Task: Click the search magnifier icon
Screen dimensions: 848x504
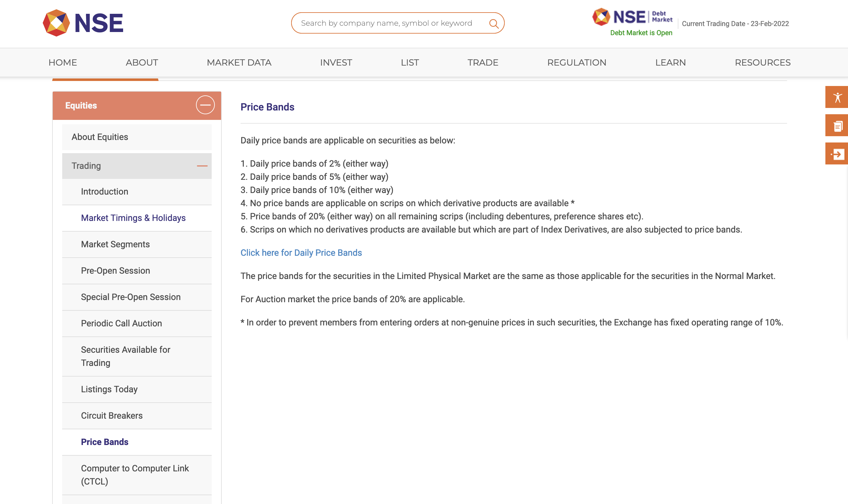Action: [x=493, y=24]
